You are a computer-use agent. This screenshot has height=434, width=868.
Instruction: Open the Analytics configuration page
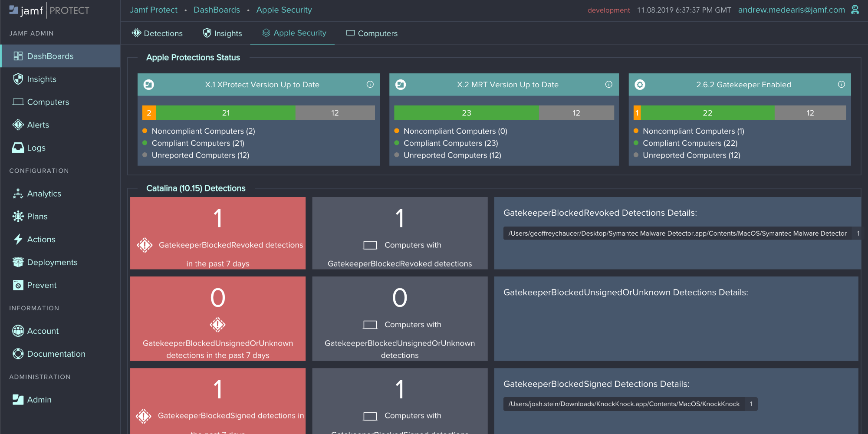point(44,194)
